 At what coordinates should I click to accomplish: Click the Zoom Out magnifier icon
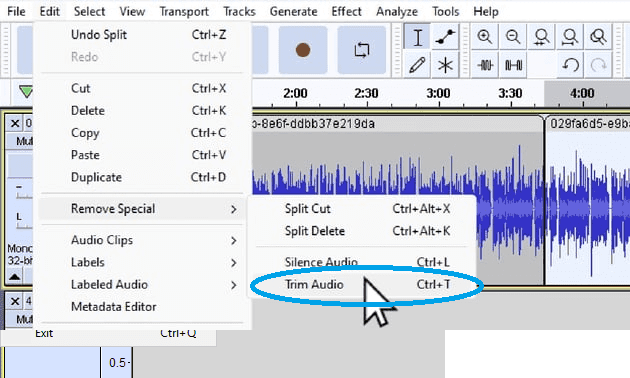513,37
